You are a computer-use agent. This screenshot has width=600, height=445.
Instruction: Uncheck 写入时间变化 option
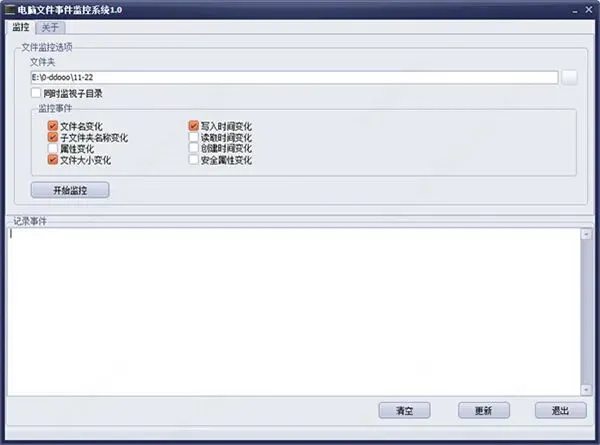[x=194, y=126]
